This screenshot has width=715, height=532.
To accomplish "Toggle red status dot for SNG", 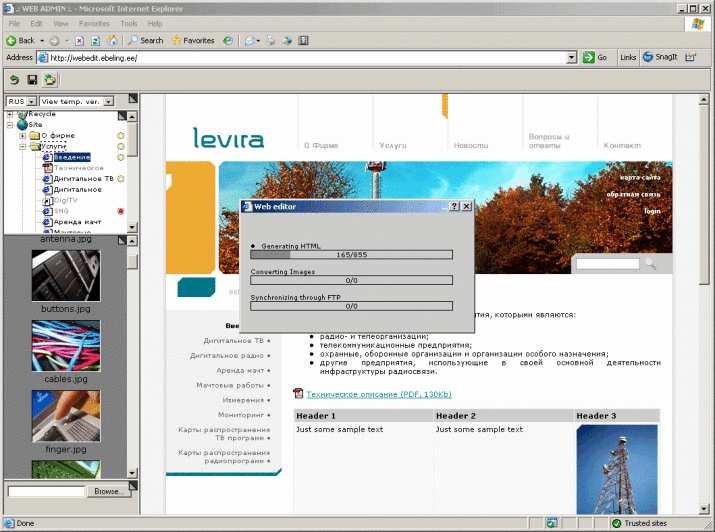I will [x=120, y=211].
